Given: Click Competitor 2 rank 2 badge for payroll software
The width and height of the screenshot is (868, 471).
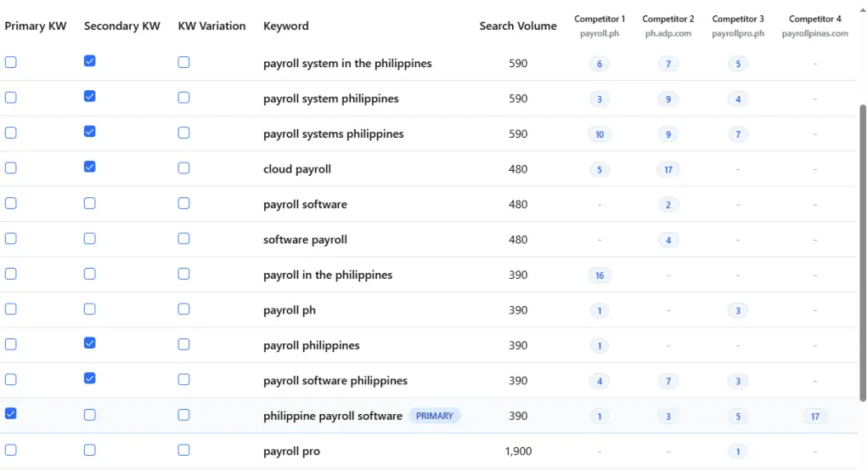Looking at the screenshot, I should click(x=668, y=205).
